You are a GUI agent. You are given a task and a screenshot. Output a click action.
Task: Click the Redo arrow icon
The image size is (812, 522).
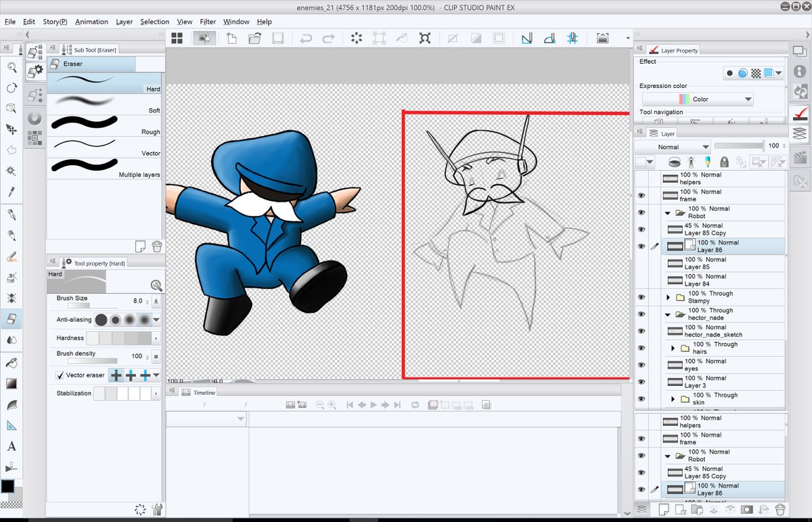(x=328, y=39)
